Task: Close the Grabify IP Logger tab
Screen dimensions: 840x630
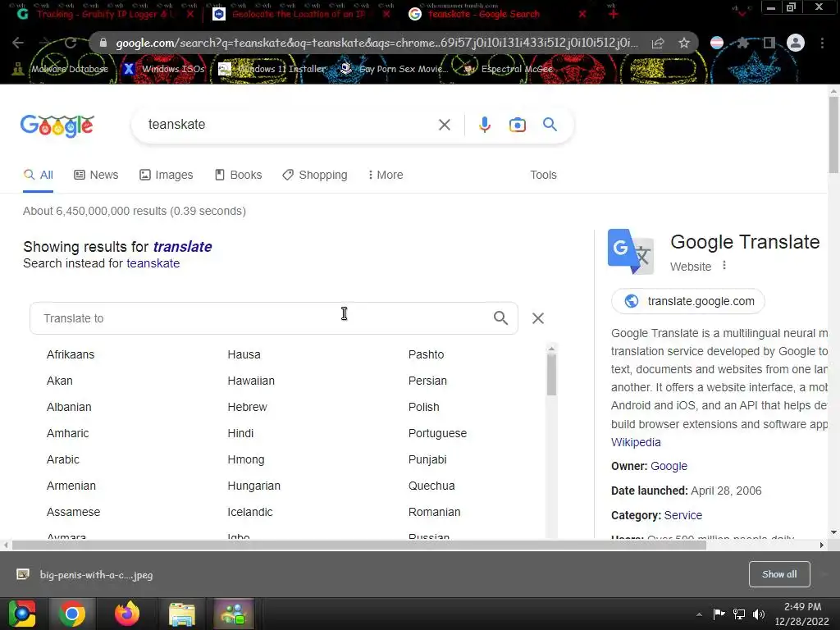Action: 190,14
